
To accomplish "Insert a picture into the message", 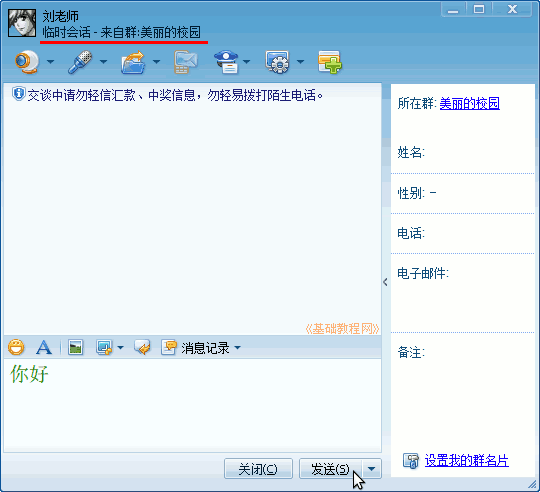I will pos(75,347).
